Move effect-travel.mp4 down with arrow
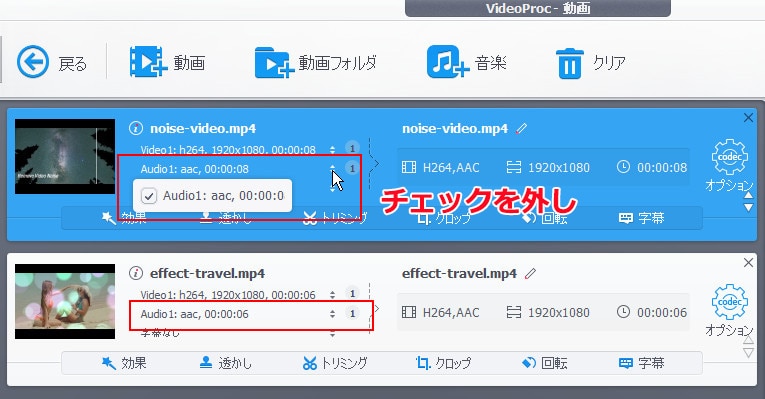The width and height of the screenshot is (765, 399). click(748, 353)
